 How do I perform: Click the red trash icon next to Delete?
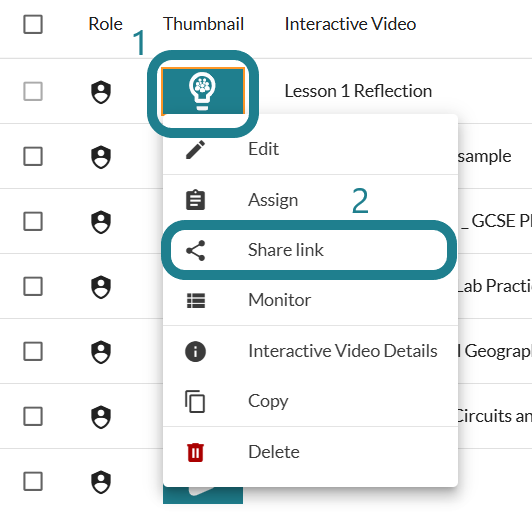[x=195, y=452]
